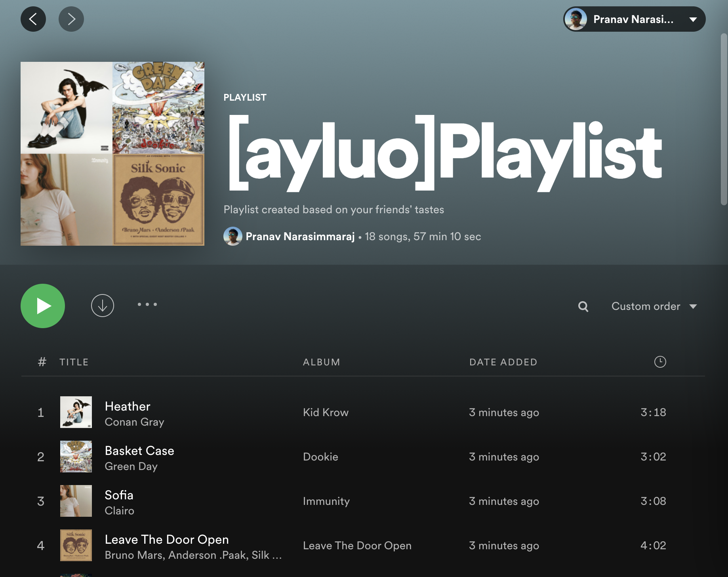Open the Leave The Door Open album link
This screenshot has height=577, width=728.
coord(357,546)
